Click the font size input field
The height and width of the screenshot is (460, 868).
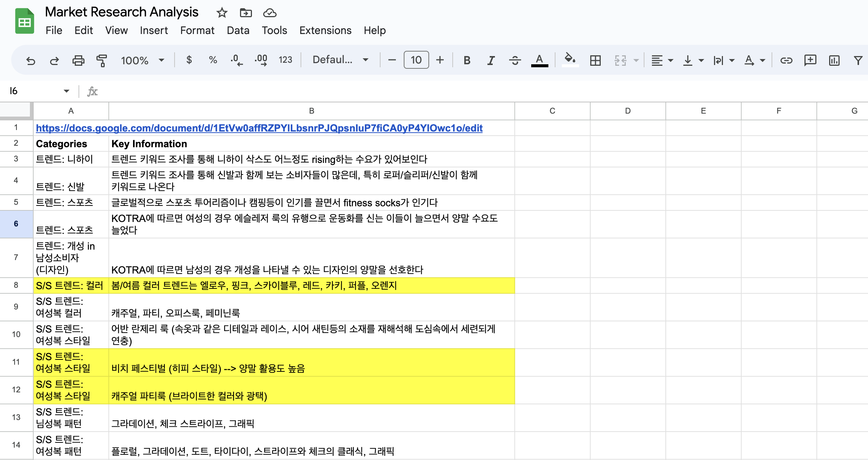[416, 60]
